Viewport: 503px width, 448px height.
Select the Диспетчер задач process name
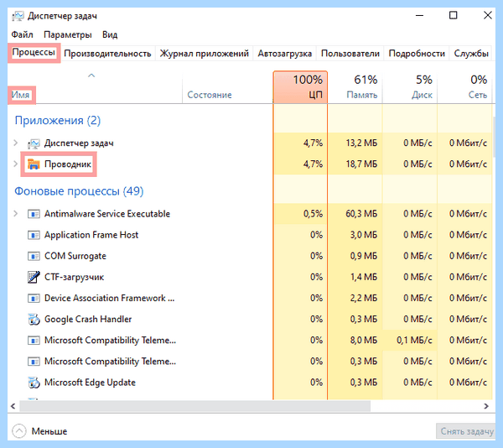(x=79, y=143)
